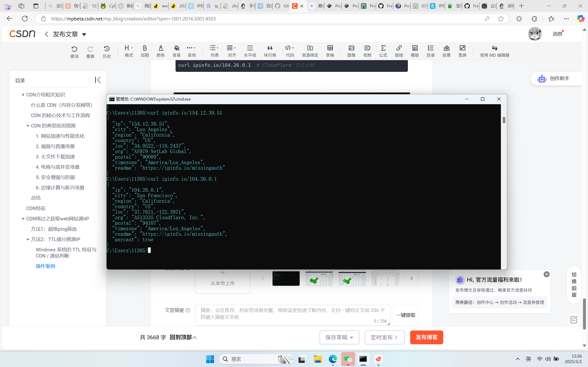Switch to the MD editor
The image size is (588, 367).
494,51
